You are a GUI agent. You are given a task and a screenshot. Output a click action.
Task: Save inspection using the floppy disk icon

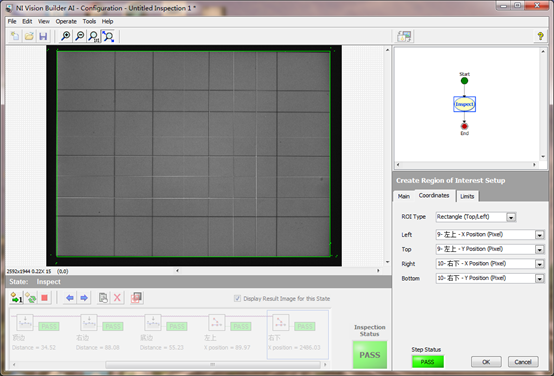(x=43, y=36)
